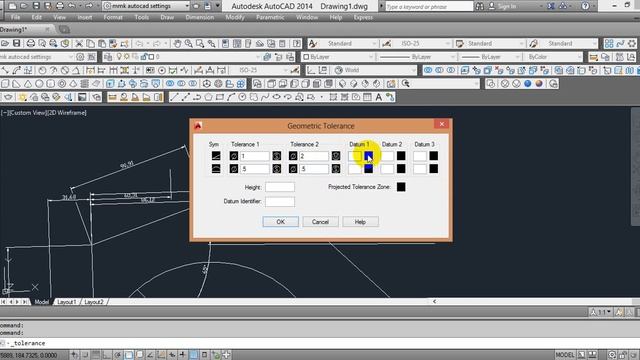Toggle diameter symbol for Tolerance 2 first row

click(293, 156)
